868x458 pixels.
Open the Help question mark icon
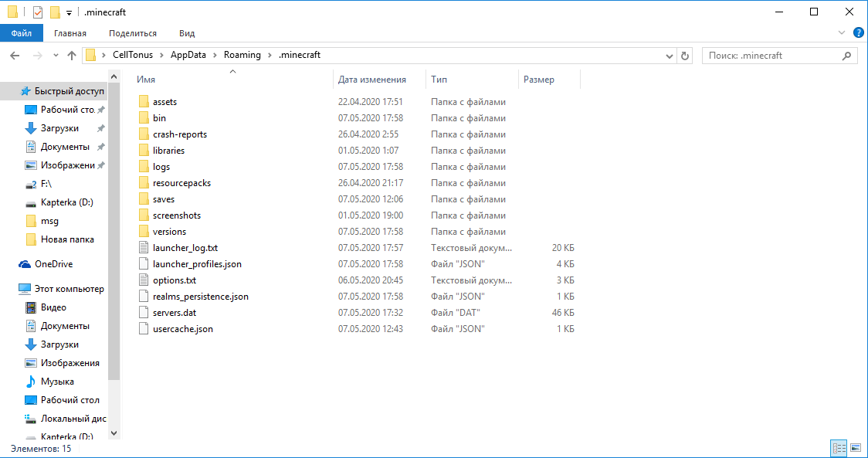859,32
